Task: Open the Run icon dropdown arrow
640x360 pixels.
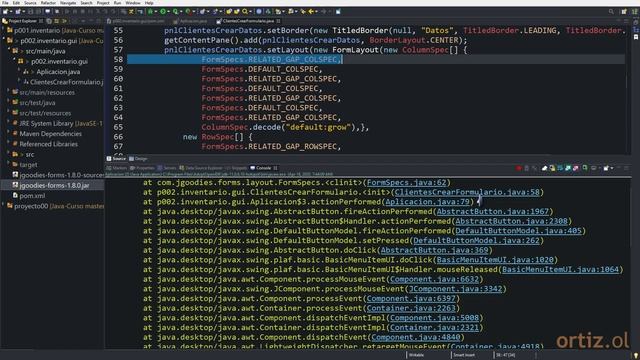Action: (x=169, y=11)
